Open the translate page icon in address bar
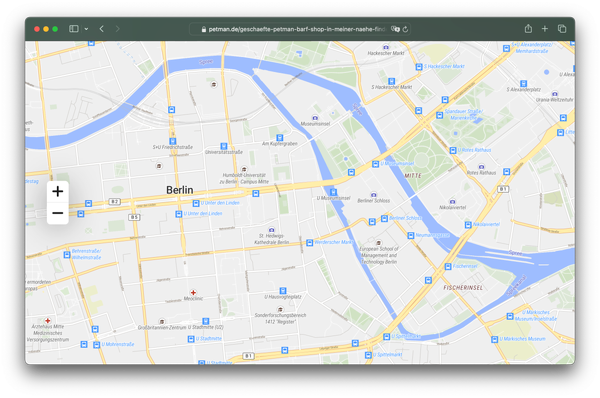This screenshot has height=398, width=600. click(395, 29)
